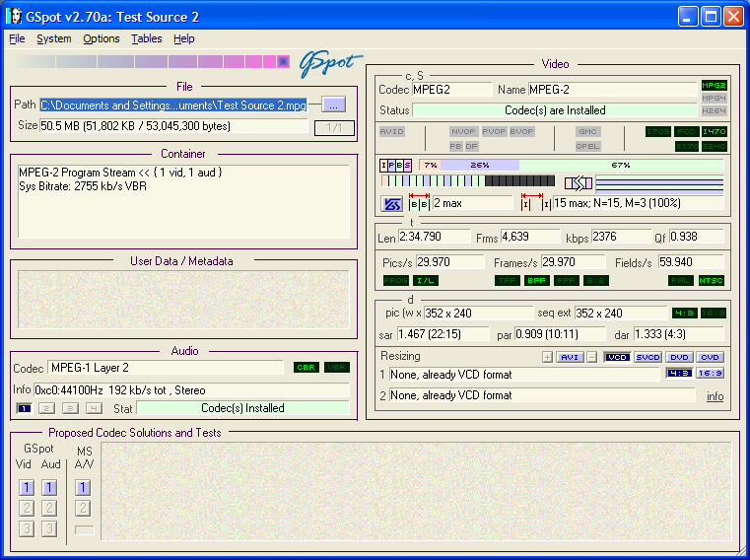Open the System menu
Screen dimensions: 750x560
point(54,38)
